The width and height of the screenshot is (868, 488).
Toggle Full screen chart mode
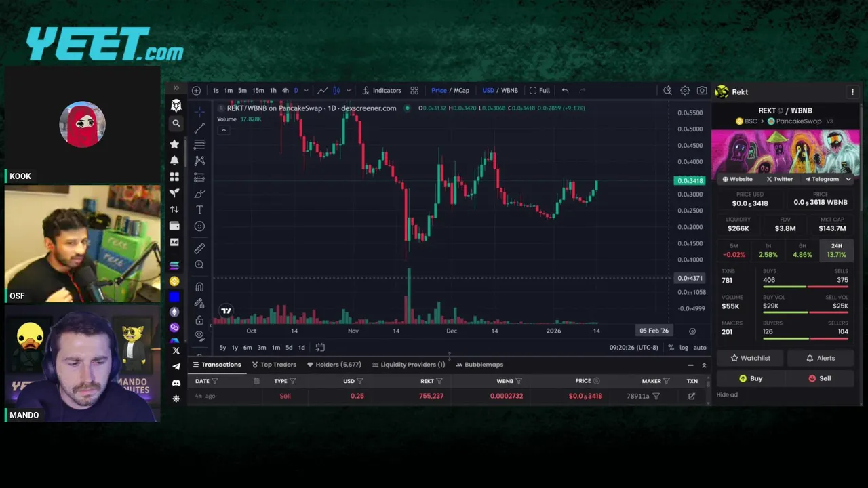point(540,90)
